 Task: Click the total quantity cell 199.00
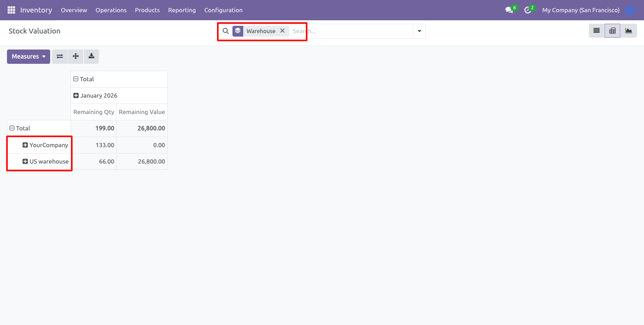click(x=94, y=128)
